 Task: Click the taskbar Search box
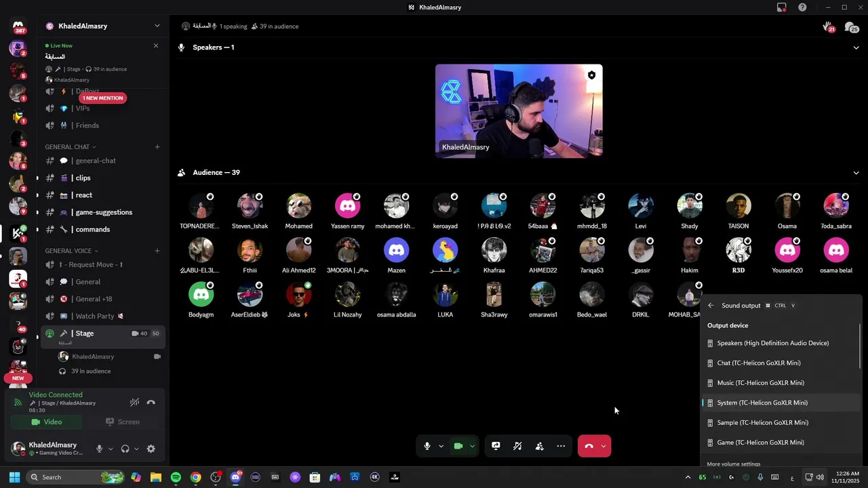pyautogui.click(x=76, y=477)
